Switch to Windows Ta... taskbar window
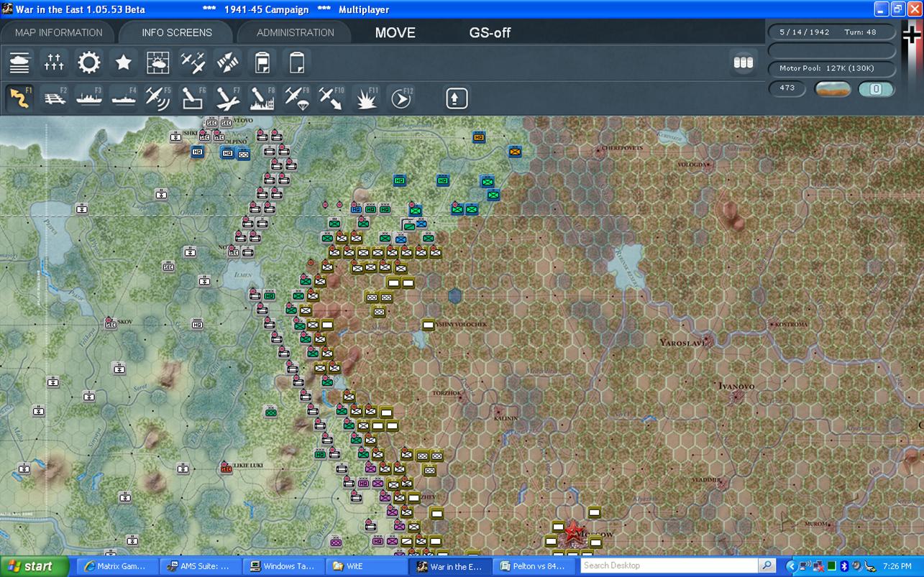The height and width of the screenshot is (577, 924). click(x=283, y=566)
